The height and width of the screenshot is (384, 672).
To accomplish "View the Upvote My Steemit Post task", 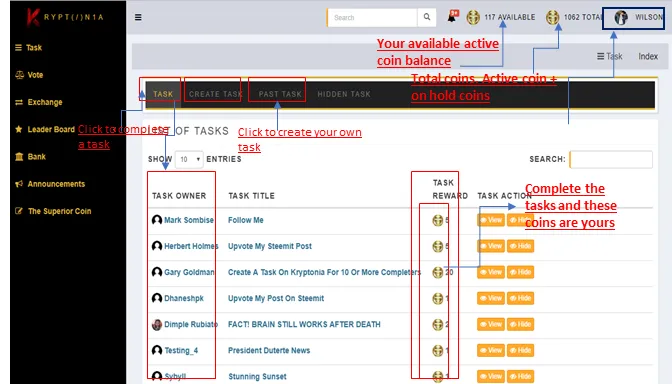I will click(491, 246).
